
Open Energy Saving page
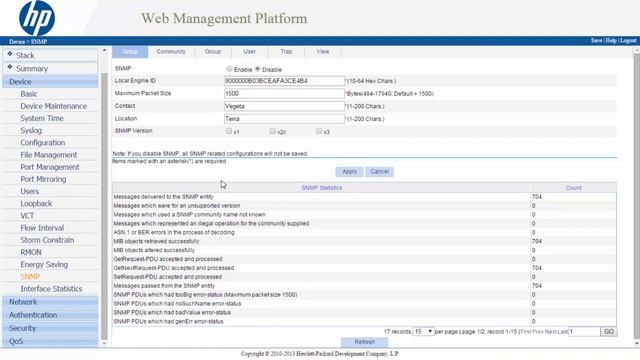[x=44, y=264]
